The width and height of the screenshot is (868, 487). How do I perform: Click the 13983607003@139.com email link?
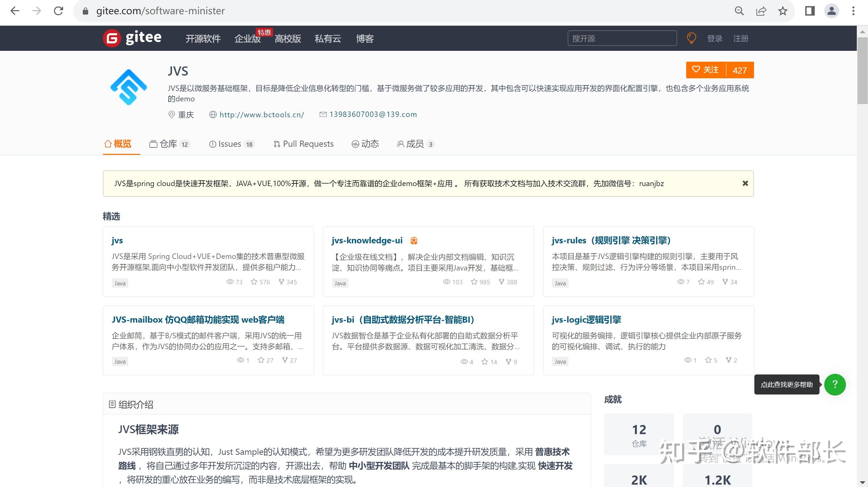(x=373, y=114)
